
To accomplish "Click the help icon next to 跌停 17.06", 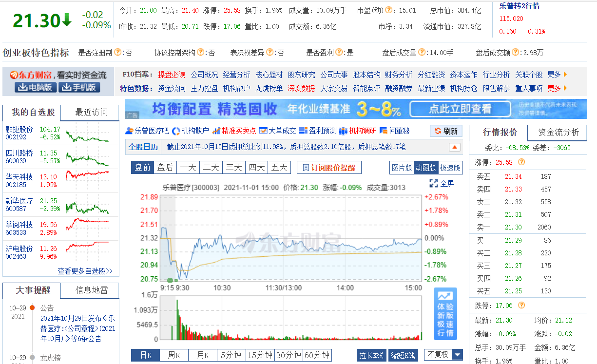I will coord(521,306).
